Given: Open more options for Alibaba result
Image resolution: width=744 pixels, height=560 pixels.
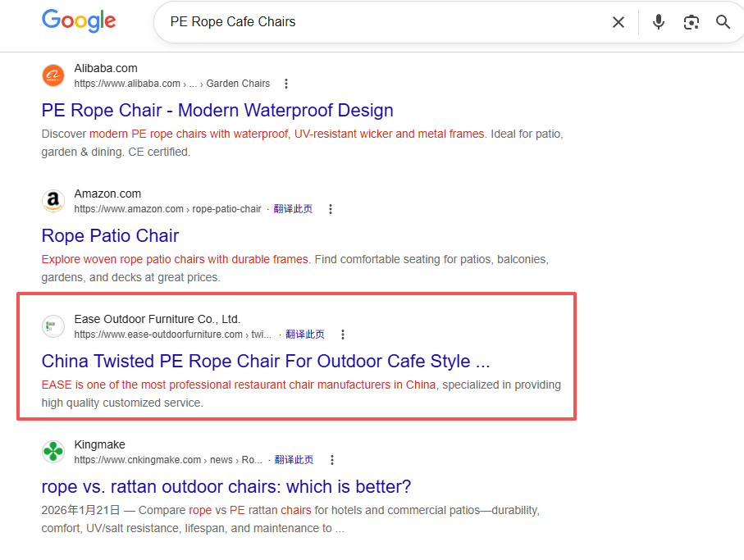Looking at the screenshot, I should (286, 84).
